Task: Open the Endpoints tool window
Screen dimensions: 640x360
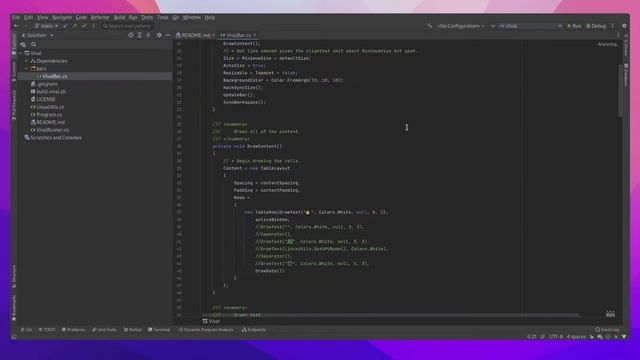Action: tap(254, 329)
